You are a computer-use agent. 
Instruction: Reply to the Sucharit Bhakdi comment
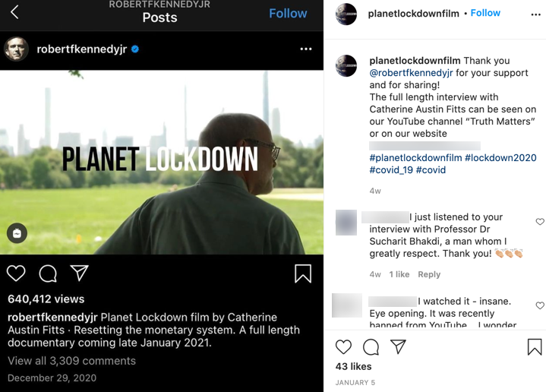point(429,274)
